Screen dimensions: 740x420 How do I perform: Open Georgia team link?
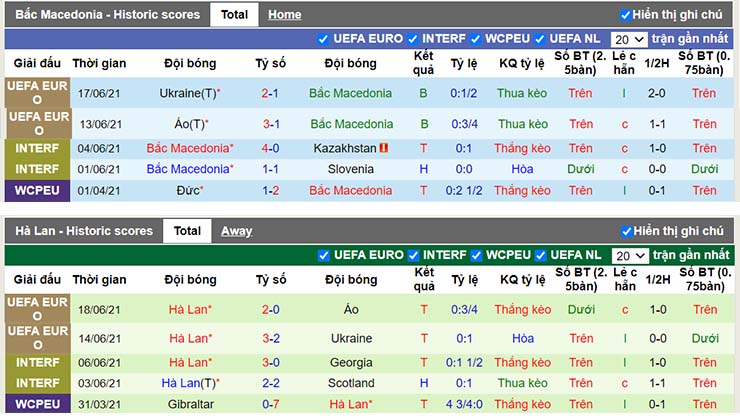pos(351,362)
